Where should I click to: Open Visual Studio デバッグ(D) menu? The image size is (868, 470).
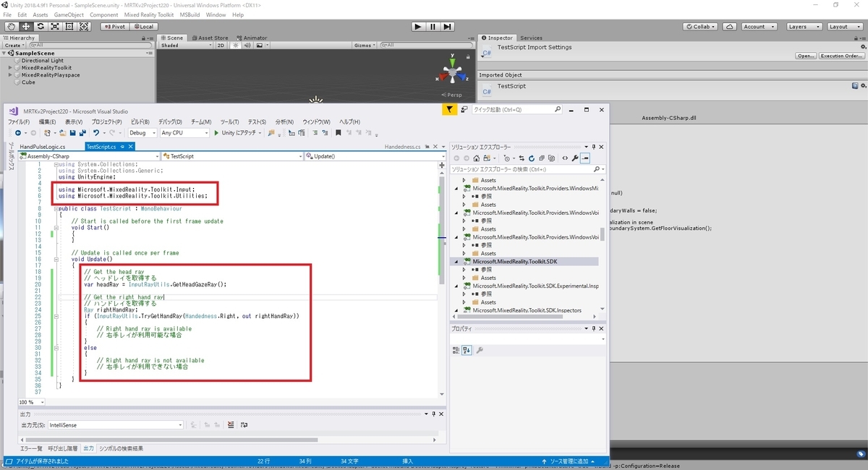click(x=171, y=122)
